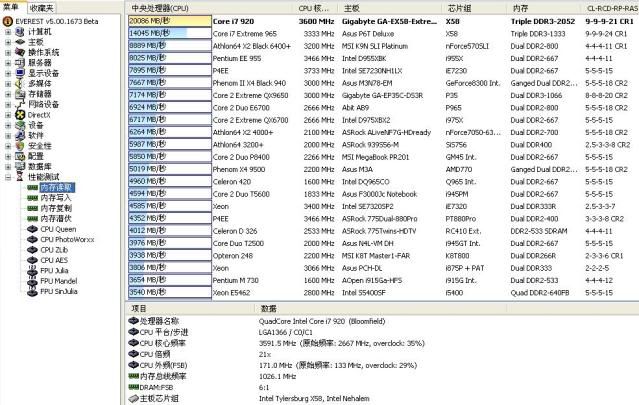Image resolution: width=639 pixels, height=405 pixels.
Task: Select the CPU PhotoWorxx benchmark icon
Action: click(x=33, y=239)
